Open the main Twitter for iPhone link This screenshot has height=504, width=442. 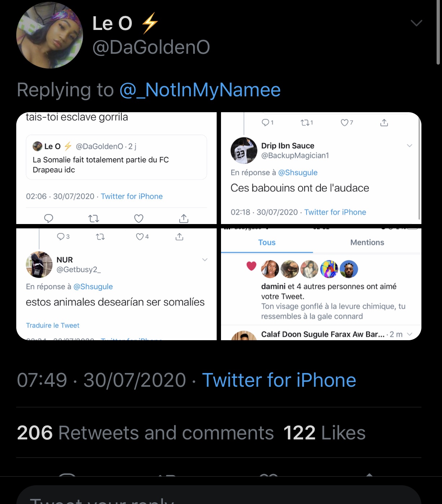(x=279, y=380)
